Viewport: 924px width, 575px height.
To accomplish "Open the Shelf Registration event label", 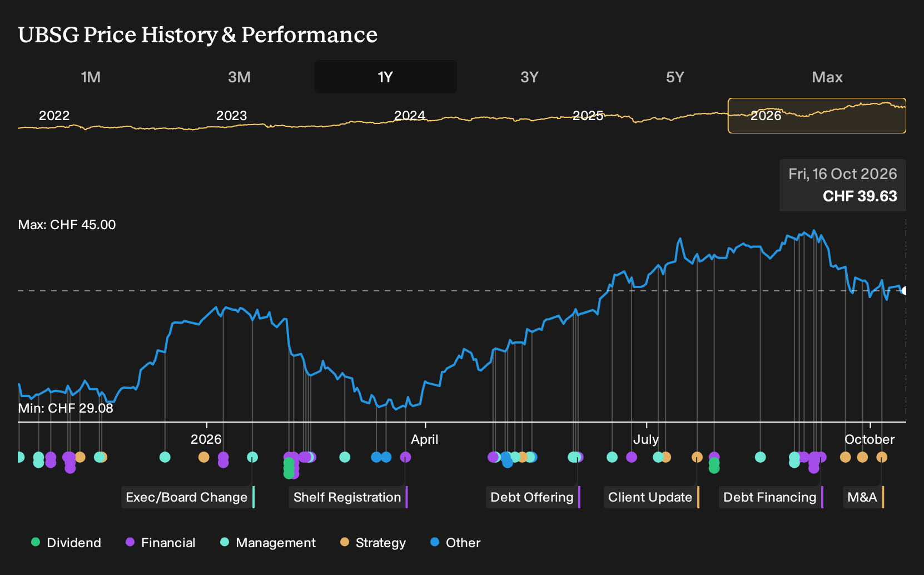I will (x=349, y=497).
